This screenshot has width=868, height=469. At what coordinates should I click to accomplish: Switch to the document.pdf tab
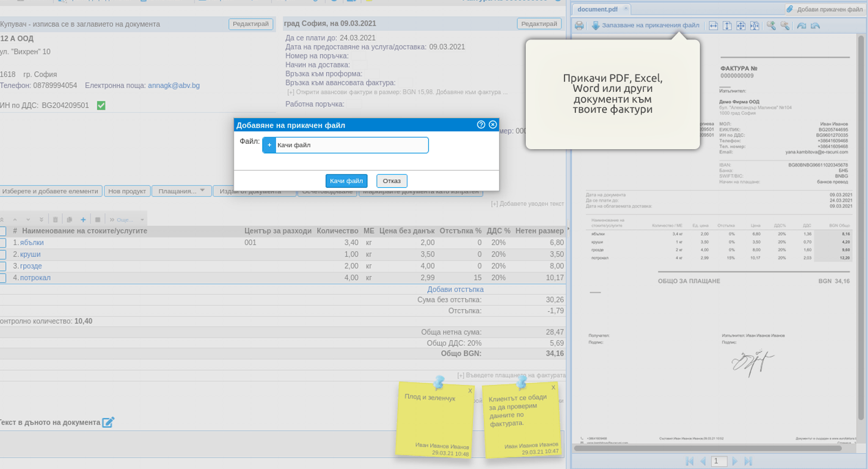click(x=597, y=9)
